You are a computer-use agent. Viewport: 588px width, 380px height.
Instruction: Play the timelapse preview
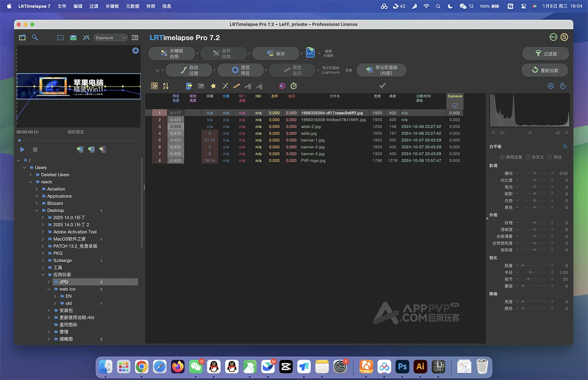click(22, 149)
